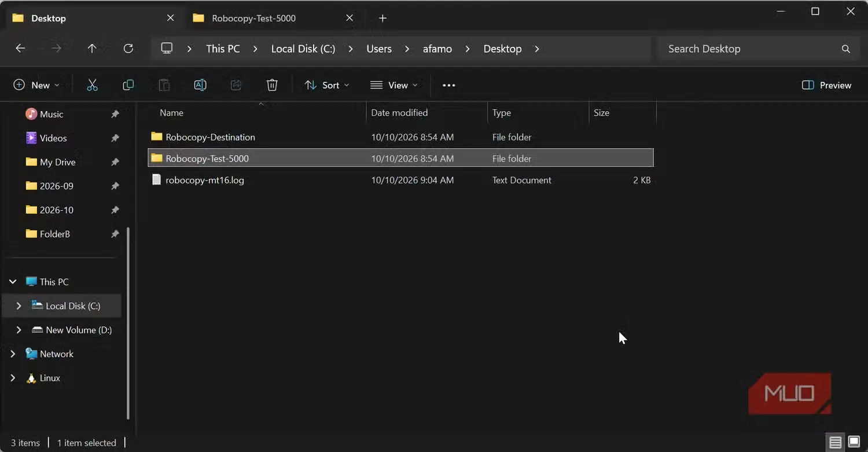Click This PC in the breadcrumb
Screen dimensions: 868x452
[x=223, y=49]
